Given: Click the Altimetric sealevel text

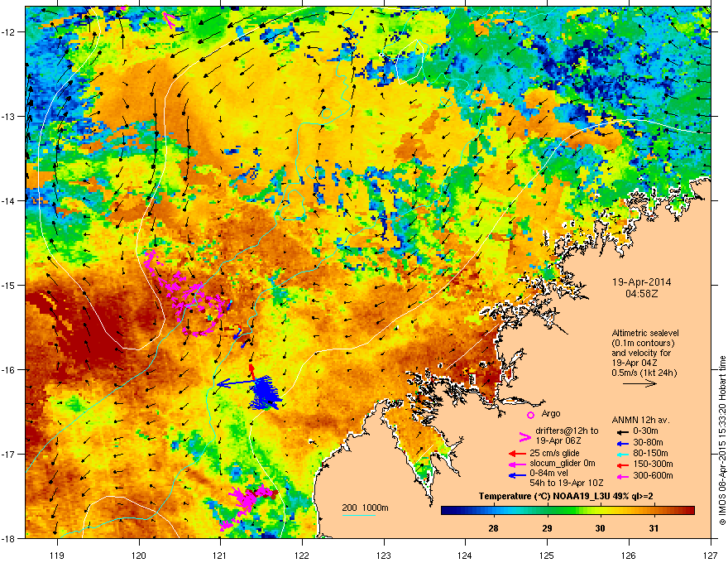Looking at the screenshot, I should click(x=645, y=333).
